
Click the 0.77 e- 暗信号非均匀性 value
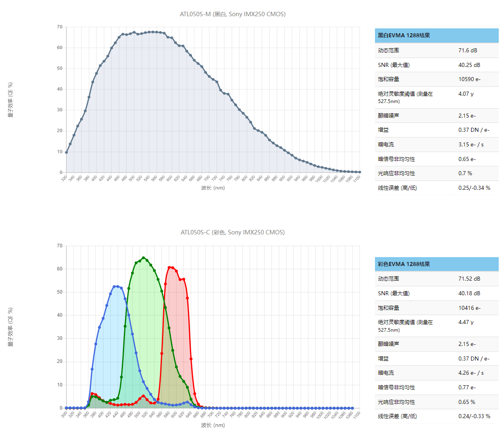[x=467, y=387]
